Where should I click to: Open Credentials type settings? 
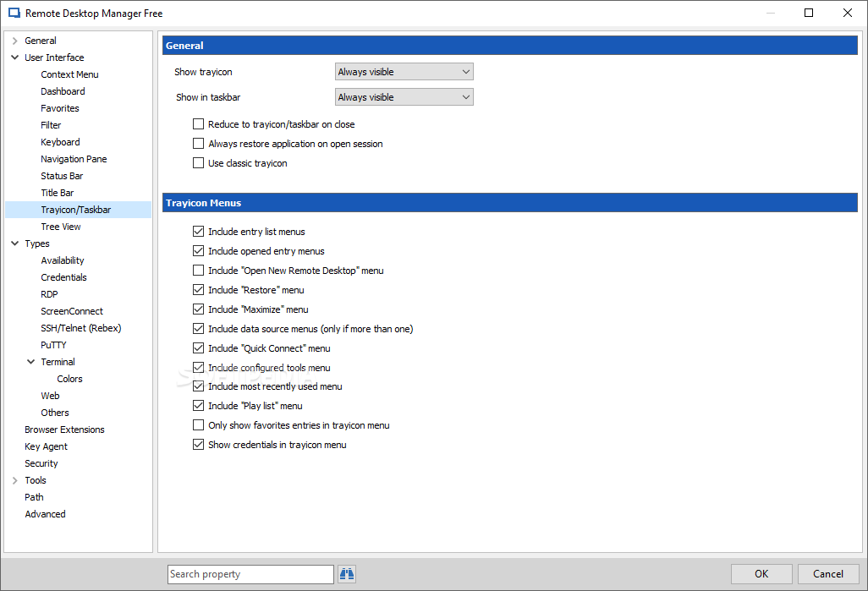tap(63, 277)
